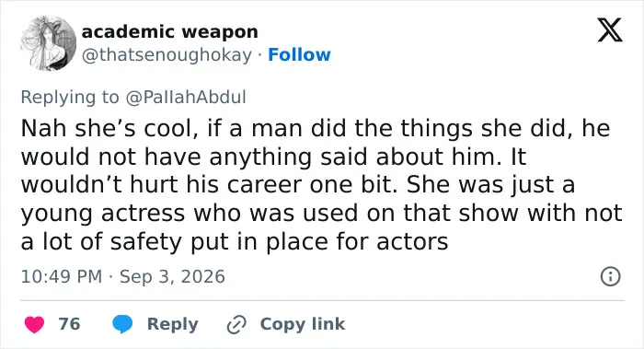Screen dimensions: 644x349
Task: Open the @thatsenoughokay handle
Action: coord(167,54)
